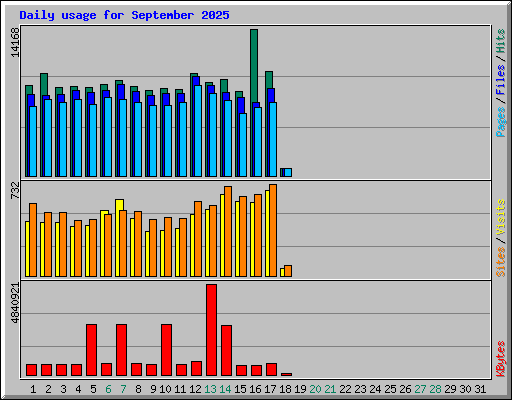Click day label 5 on the x-axis

[x=93, y=389]
